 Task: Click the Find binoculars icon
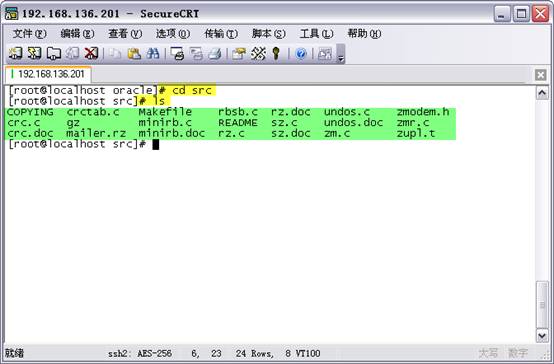click(x=153, y=53)
